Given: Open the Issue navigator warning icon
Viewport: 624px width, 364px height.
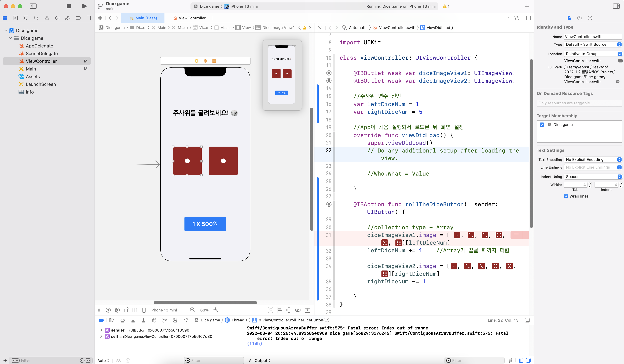Looking at the screenshot, I should [x=47, y=18].
